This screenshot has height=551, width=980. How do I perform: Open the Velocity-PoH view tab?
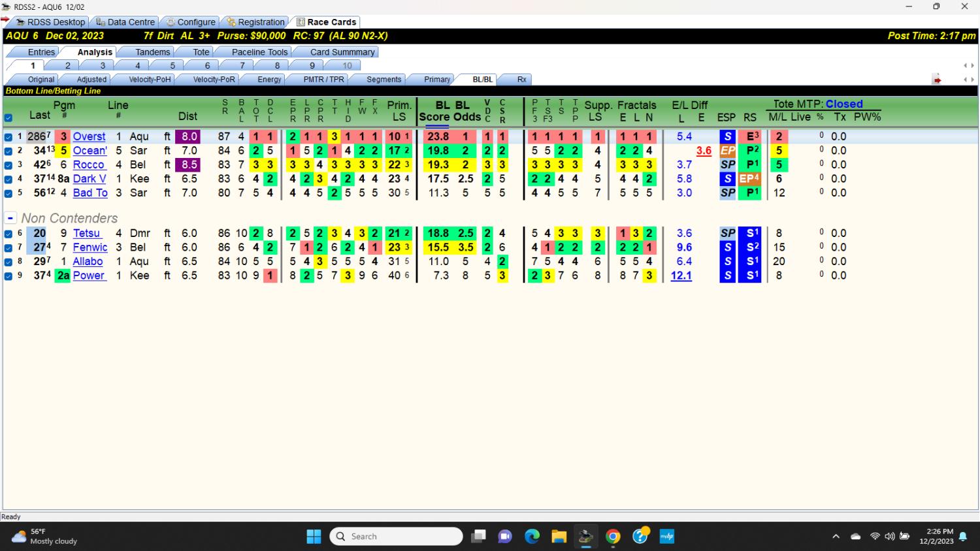coord(149,80)
